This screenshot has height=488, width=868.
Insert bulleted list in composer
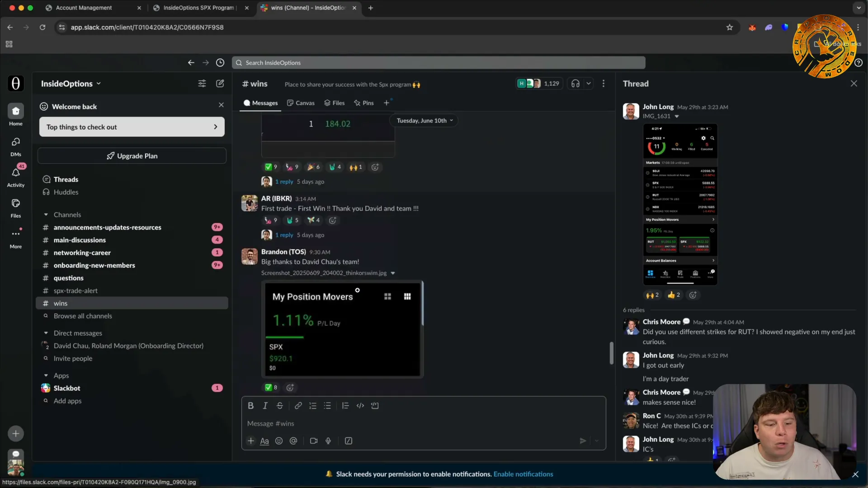click(327, 406)
